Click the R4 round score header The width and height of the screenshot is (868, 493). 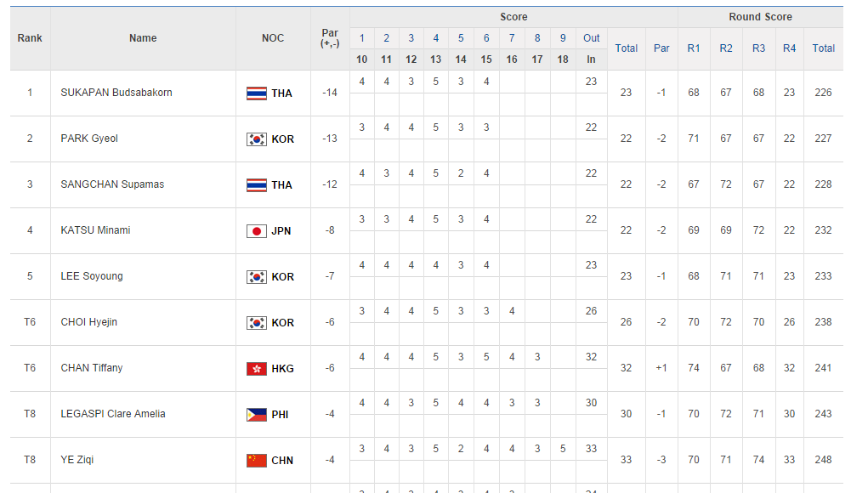pyautogui.click(x=790, y=48)
